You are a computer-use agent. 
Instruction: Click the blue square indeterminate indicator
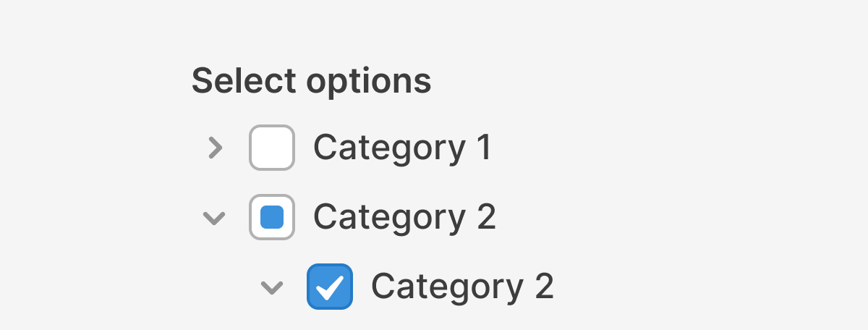pyautogui.click(x=272, y=217)
